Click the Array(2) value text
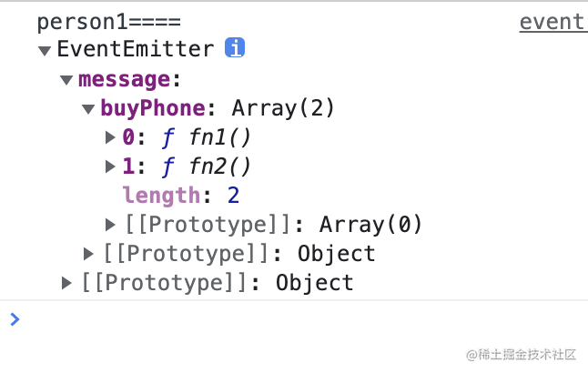Image resolution: width=588 pixels, height=373 pixels. tap(283, 108)
